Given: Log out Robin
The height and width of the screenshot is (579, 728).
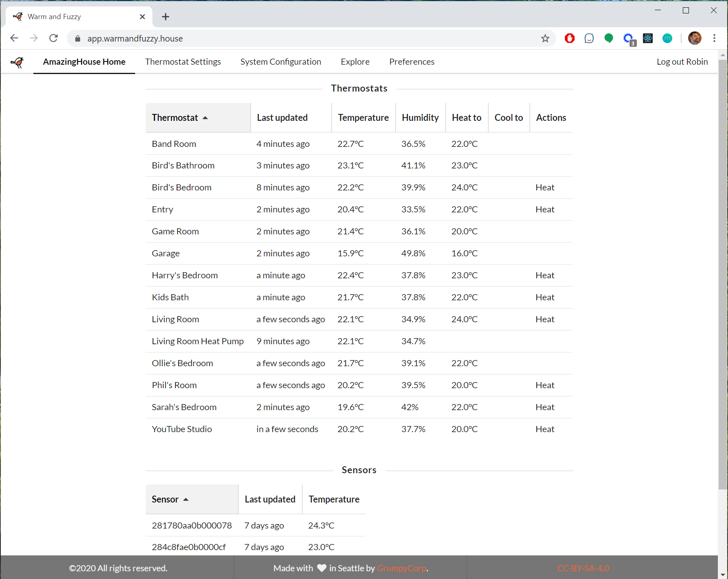Looking at the screenshot, I should click(x=682, y=62).
